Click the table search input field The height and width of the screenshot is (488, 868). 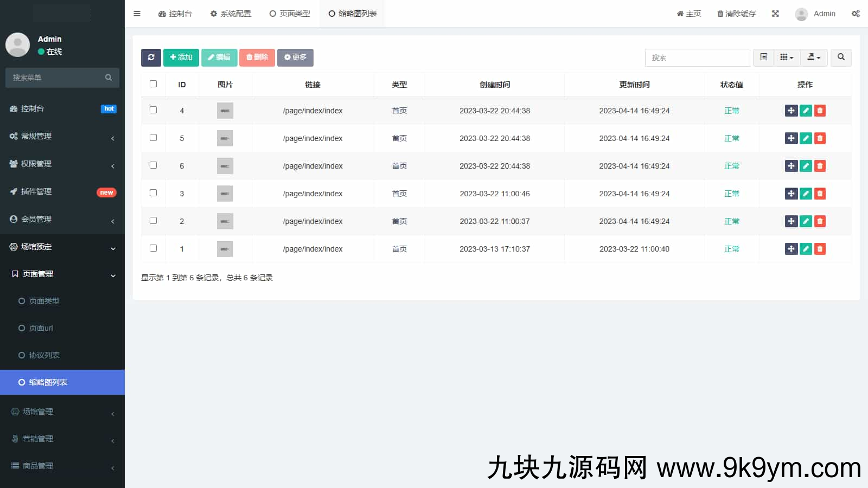697,57
